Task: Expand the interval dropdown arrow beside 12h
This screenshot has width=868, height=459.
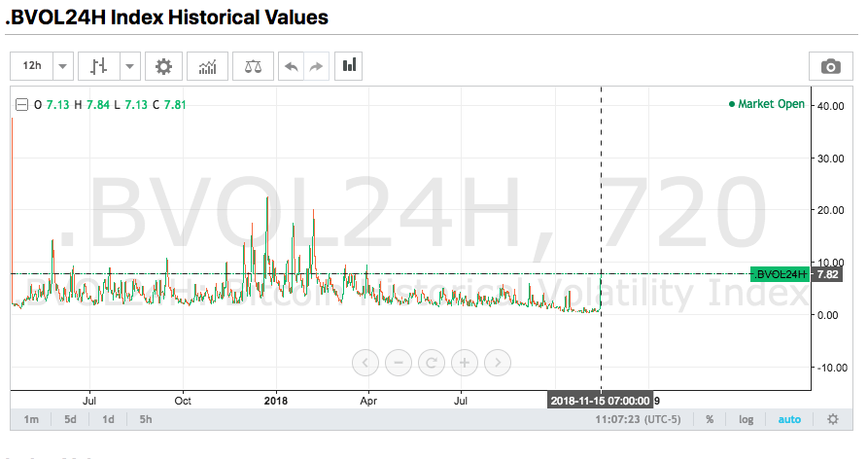Action: (62, 66)
